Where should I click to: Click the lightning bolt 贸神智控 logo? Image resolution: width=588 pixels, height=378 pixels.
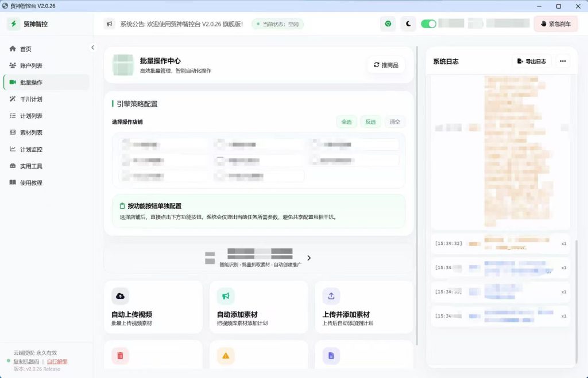14,24
